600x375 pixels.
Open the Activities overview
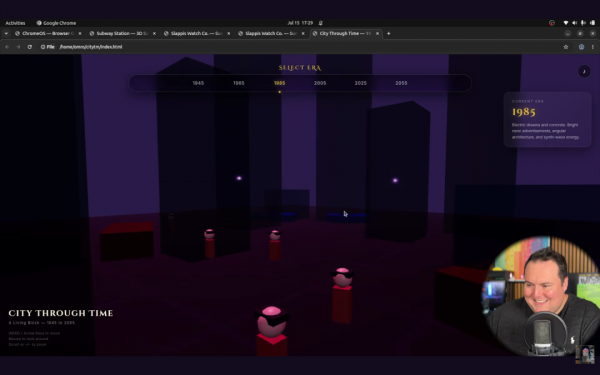pyautogui.click(x=15, y=23)
